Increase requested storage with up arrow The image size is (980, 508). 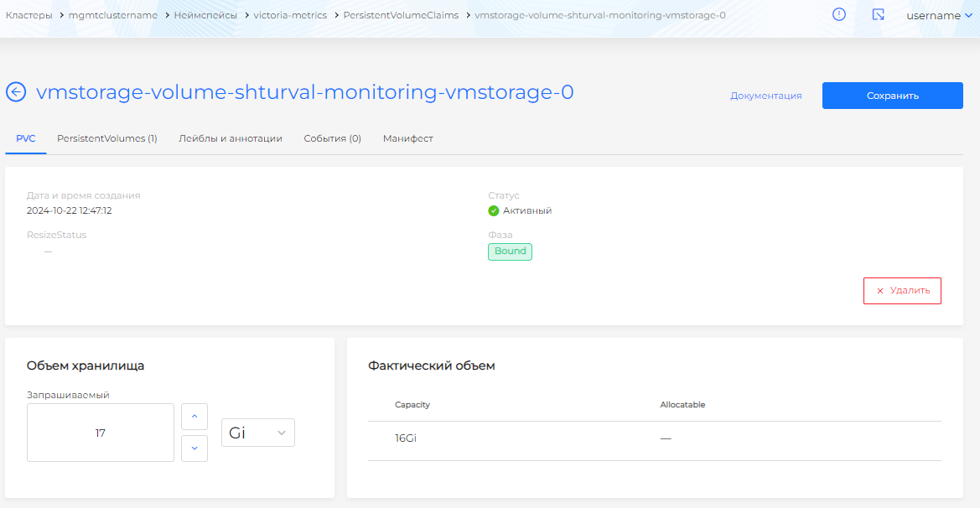click(x=194, y=417)
